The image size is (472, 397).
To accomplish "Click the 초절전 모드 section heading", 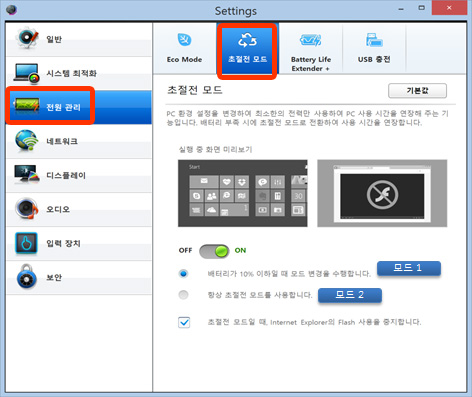I will coord(195,90).
